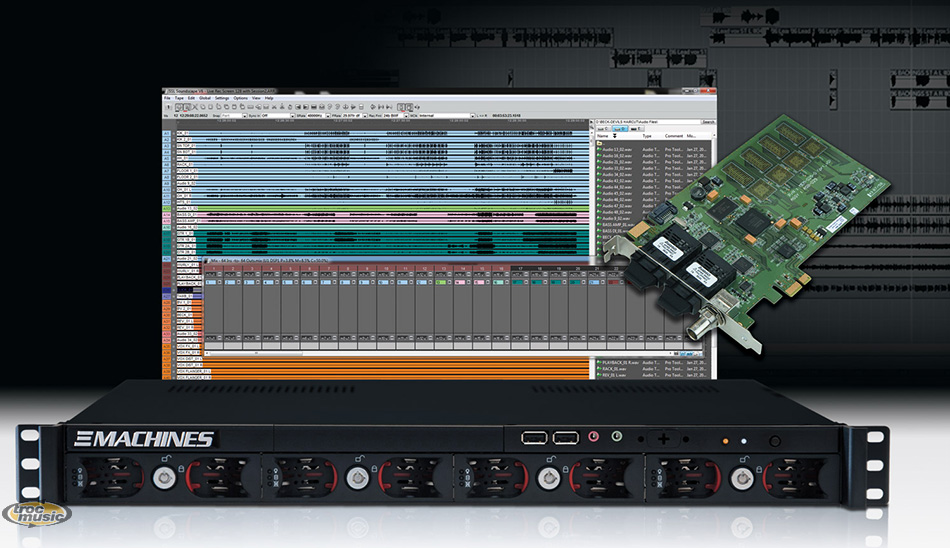Expand the Sync In dropdown

click(x=293, y=116)
